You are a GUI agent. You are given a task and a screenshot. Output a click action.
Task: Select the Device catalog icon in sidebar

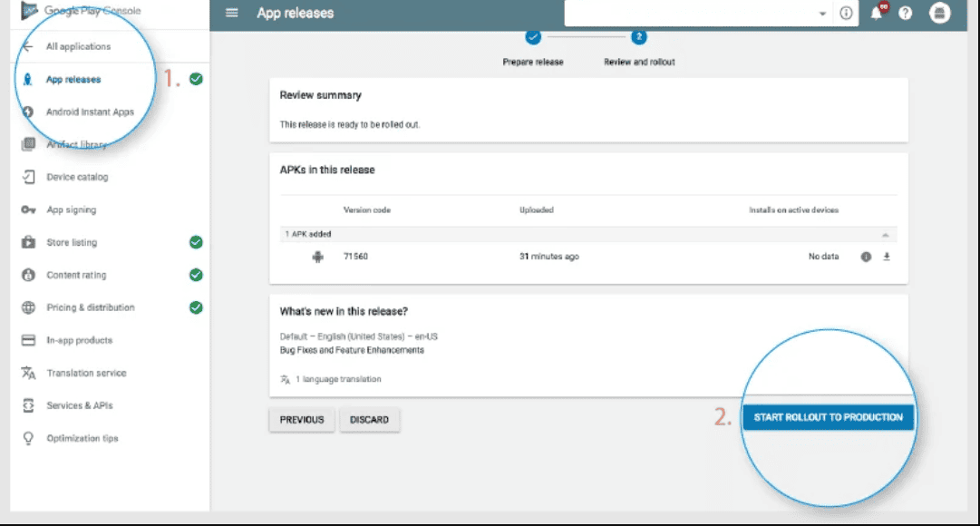click(x=30, y=177)
